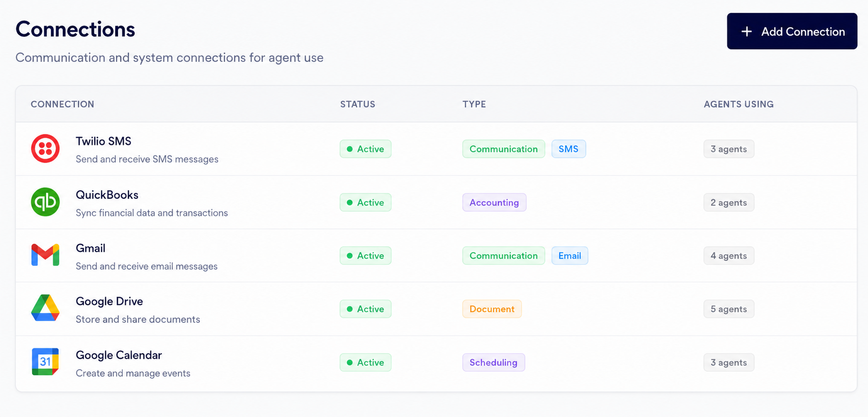Screen dimensions: 868x417
Task: Click the Communication tag in Twilio SMS row
Action: (504, 149)
